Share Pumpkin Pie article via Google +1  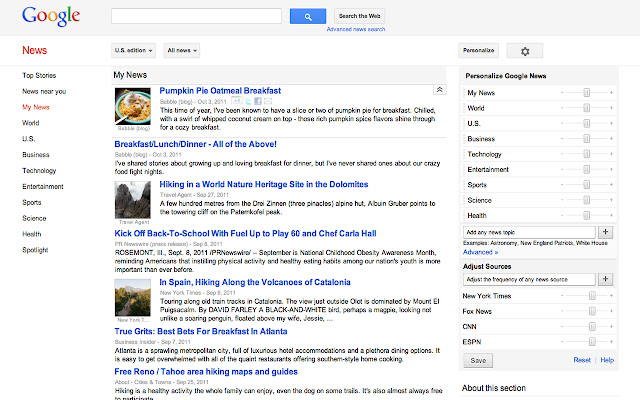coord(237,101)
